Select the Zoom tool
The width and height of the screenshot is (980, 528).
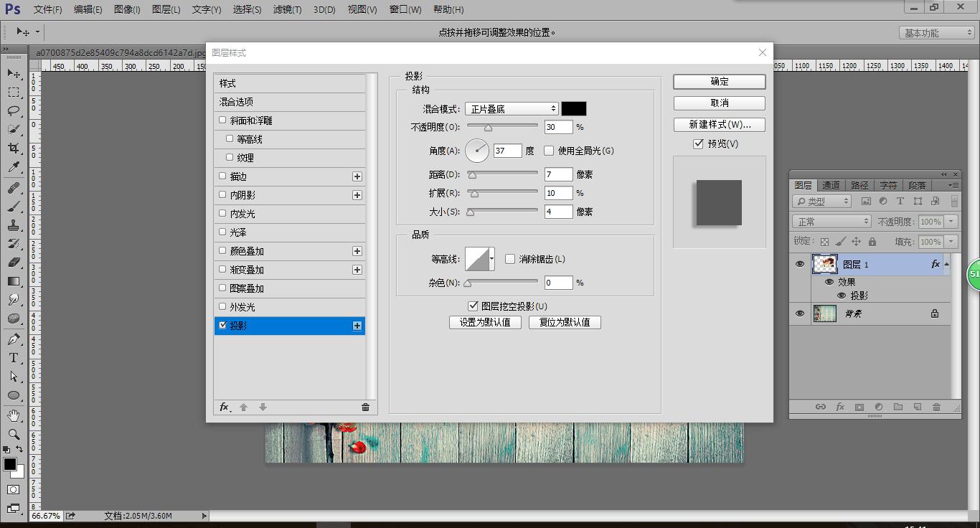click(13, 434)
